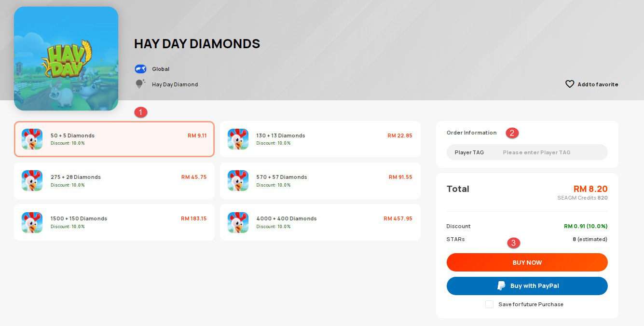Click the orange BUY NOW button
This screenshot has width=644, height=326.
pyautogui.click(x=527, y=262)
